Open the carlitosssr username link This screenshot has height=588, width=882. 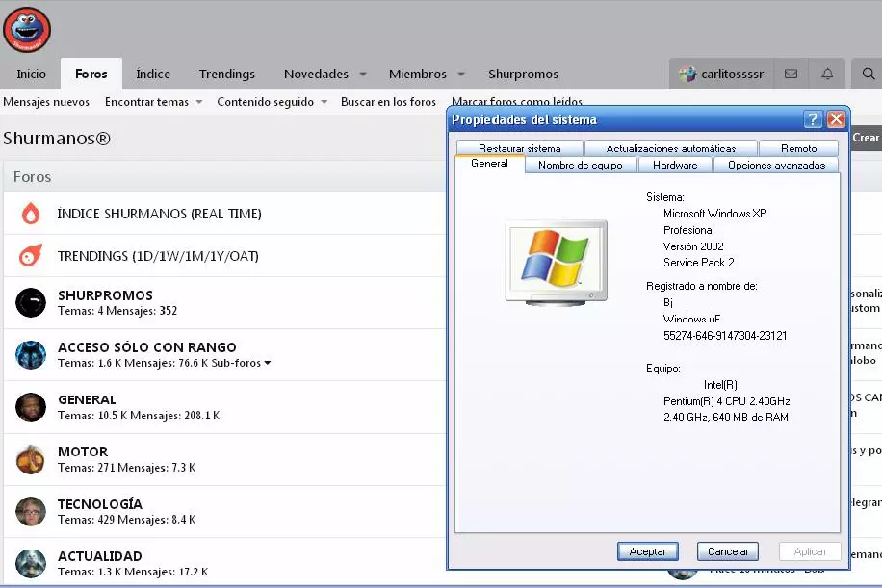point(733,74)
